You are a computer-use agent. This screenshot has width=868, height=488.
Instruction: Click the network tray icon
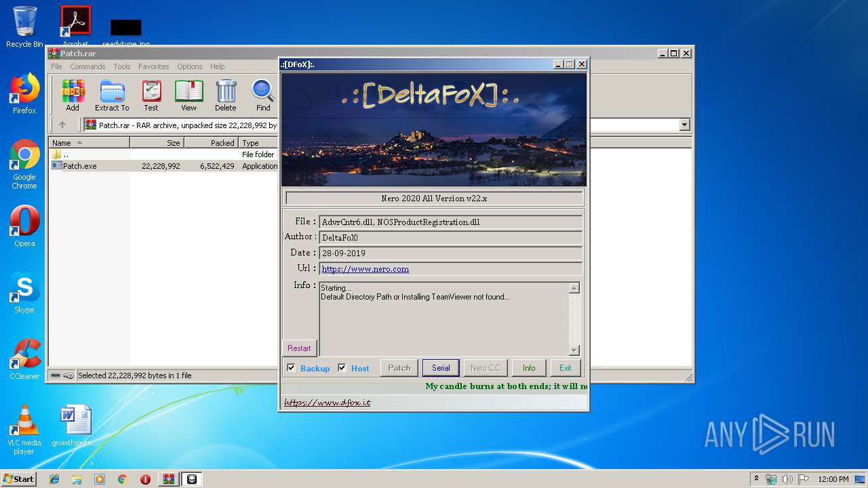[x=771, y=479]
